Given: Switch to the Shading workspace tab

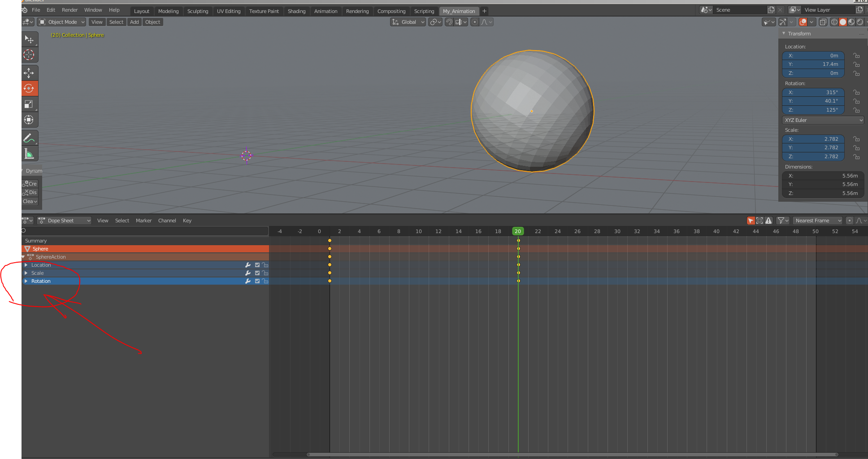Looking at the screenshot, I should tap(296, 11).
